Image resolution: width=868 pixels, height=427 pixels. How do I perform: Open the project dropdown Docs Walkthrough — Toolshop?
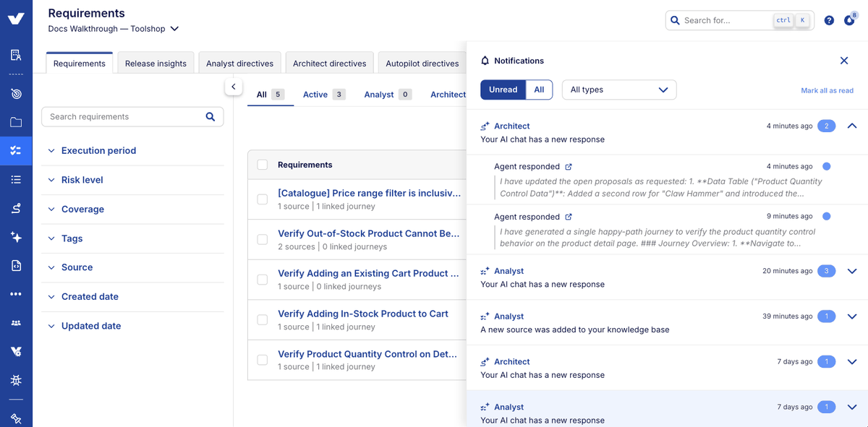114,29
